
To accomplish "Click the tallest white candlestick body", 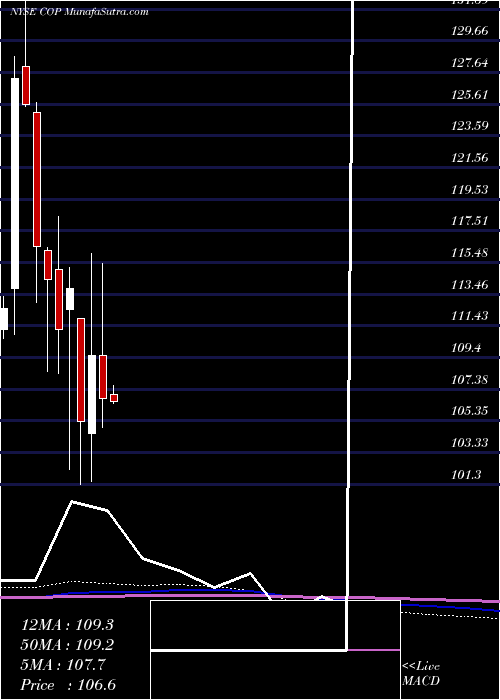I will [x=15, y=183].
